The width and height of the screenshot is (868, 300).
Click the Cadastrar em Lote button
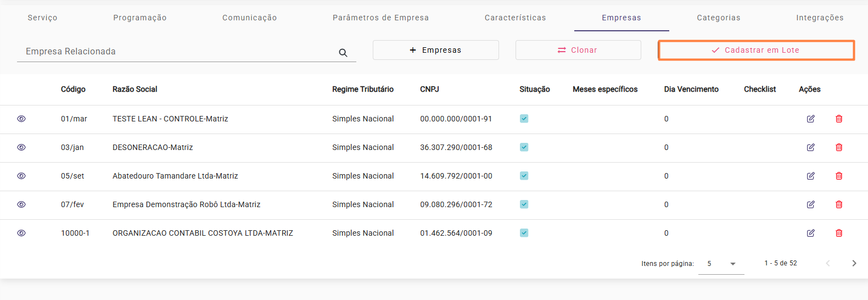tap(756, 50)
